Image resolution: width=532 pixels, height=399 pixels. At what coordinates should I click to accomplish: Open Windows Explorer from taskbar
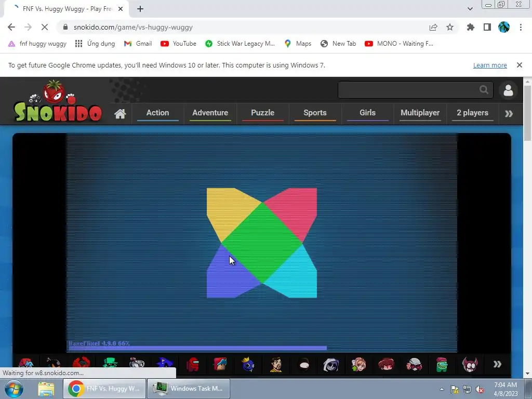pos(46,389)
